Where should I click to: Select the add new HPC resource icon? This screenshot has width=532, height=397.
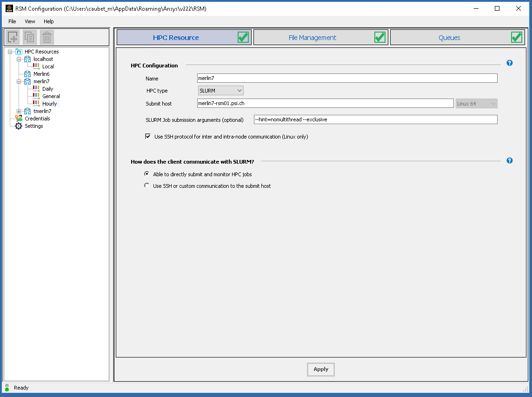tap(13, 37)
